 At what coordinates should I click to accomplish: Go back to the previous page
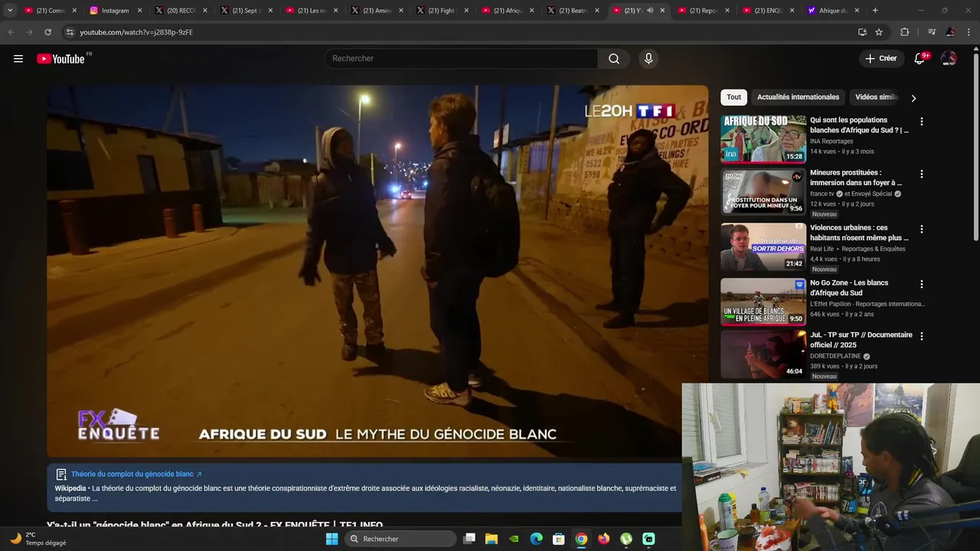[x=11, y=32]
